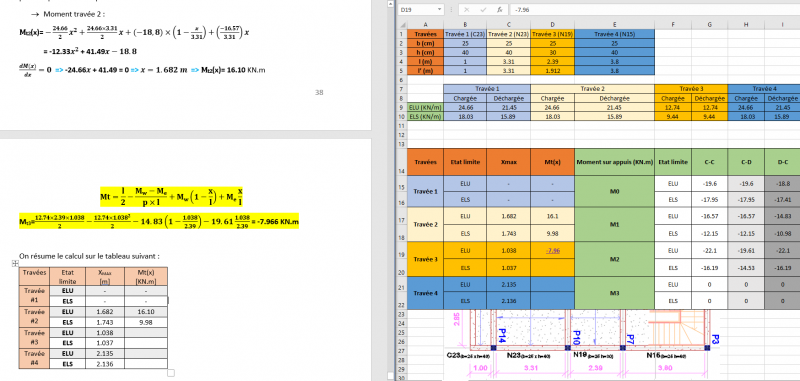Click the Travée 2 (N23) header cell

pos(509,34)
